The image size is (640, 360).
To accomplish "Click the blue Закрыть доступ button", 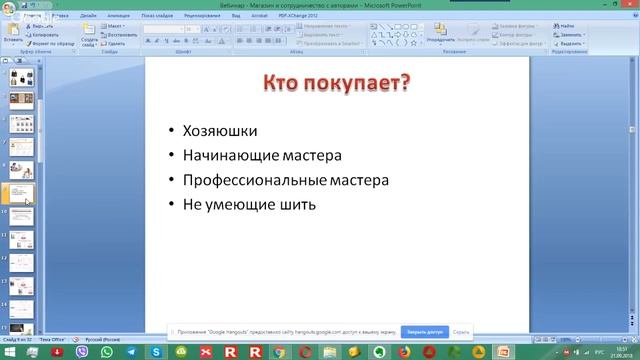I will (x=425, y=332).
